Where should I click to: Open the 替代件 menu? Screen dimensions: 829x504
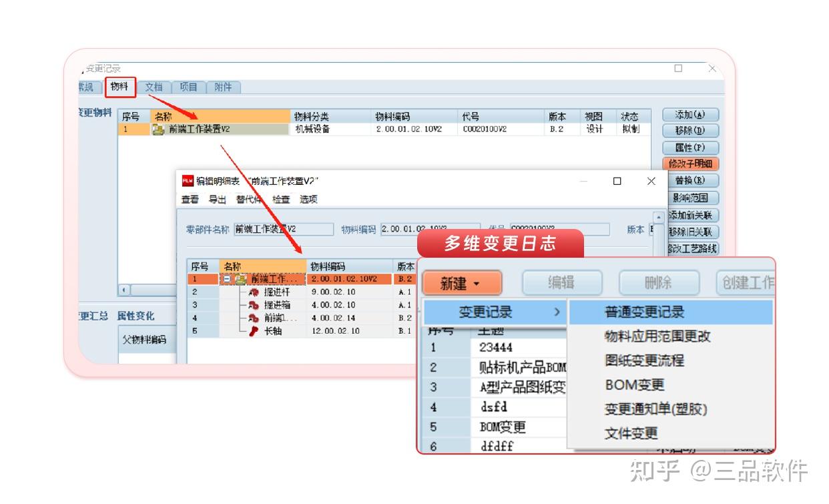point(247,199)
